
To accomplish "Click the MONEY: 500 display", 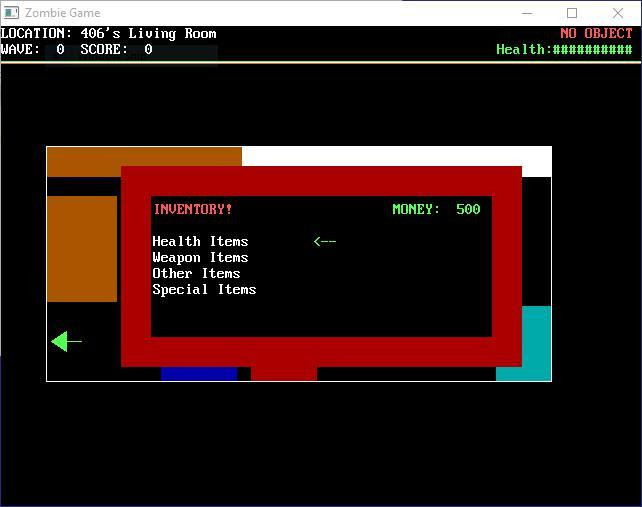I will 436,209.
